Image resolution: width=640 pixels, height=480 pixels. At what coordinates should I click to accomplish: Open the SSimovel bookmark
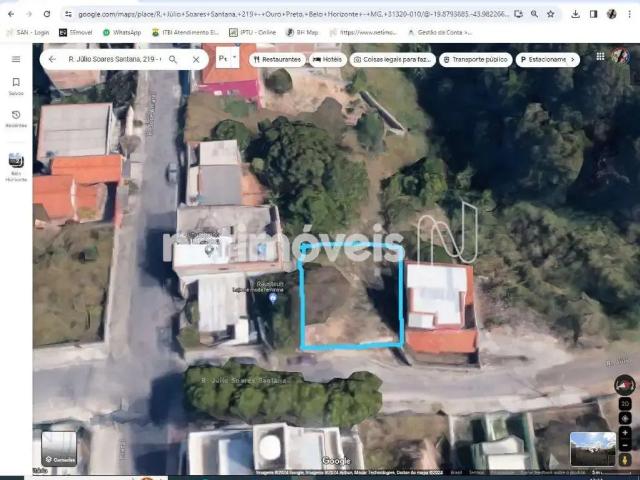pos(76,32)
